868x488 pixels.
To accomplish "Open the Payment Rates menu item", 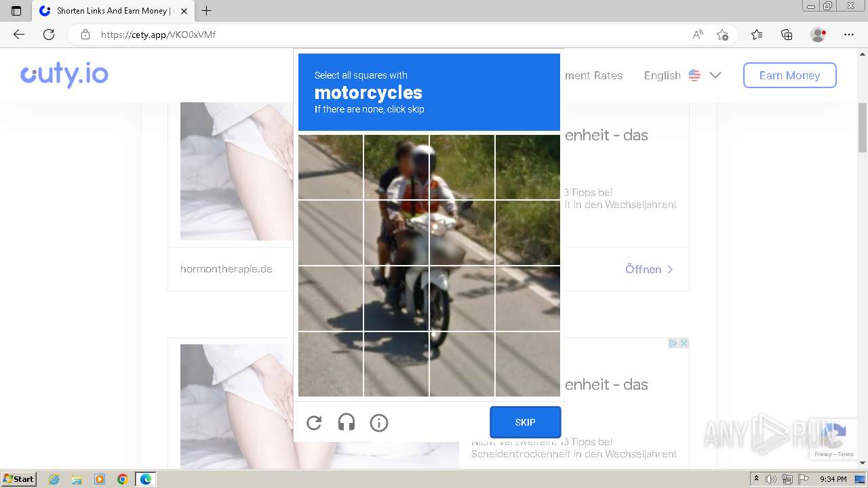I will click(x=593, y=75).
